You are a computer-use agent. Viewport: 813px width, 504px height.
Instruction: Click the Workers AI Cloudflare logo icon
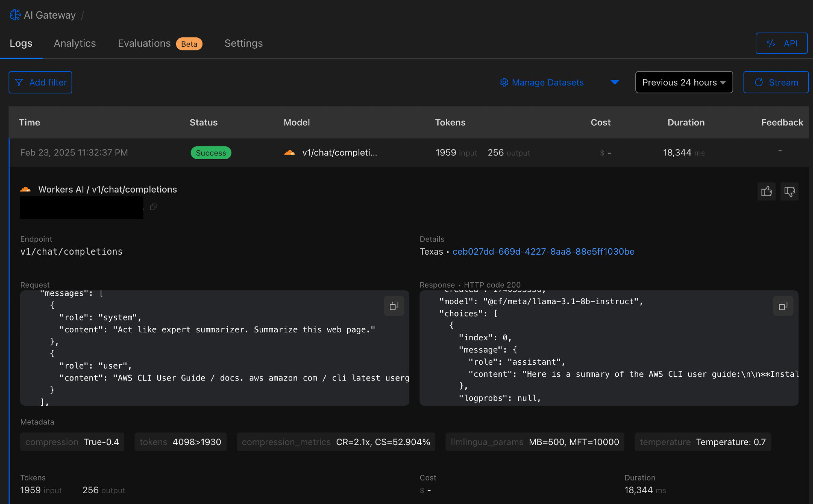pos(26,189)
